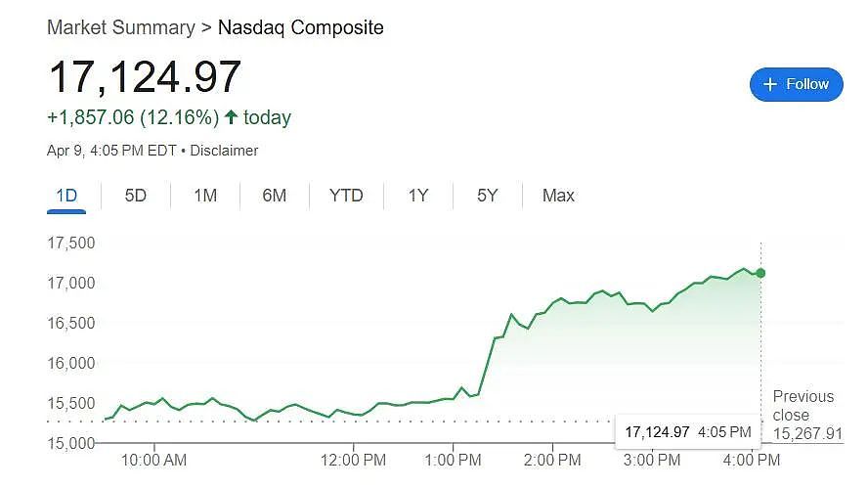Show the Max time range chart
Screen dimensions: 868x488
[558, 196]
